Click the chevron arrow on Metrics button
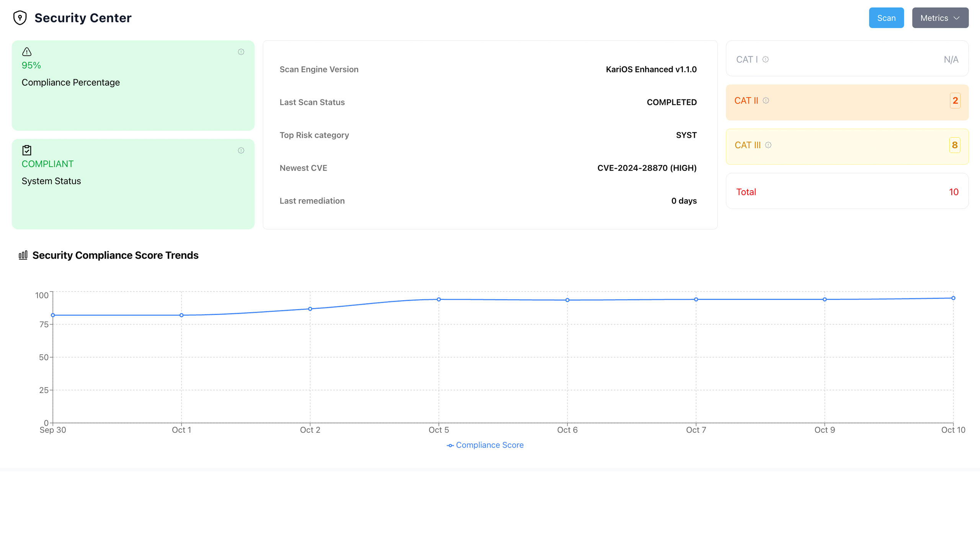 pyautogui.click(x=957, y=18)
